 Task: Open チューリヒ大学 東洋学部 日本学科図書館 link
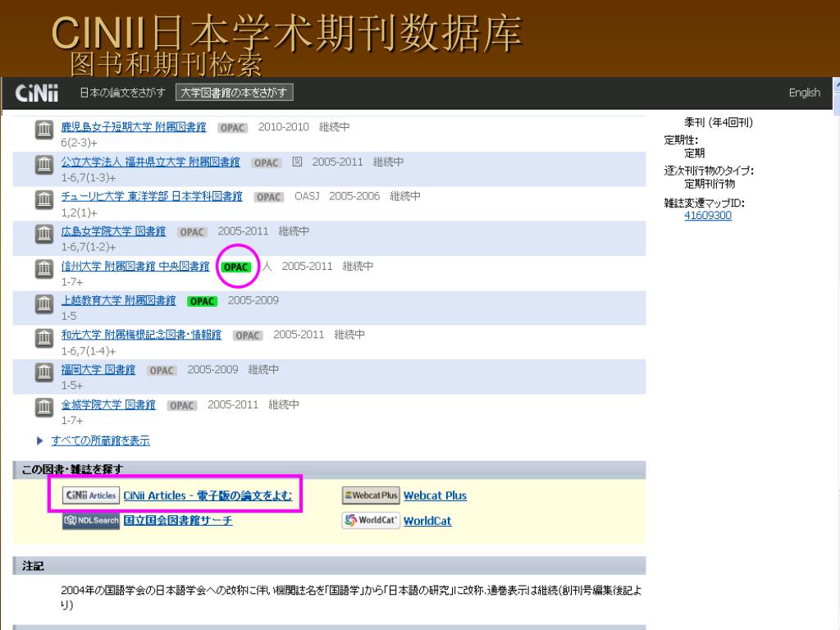click(x=152, y=196)
